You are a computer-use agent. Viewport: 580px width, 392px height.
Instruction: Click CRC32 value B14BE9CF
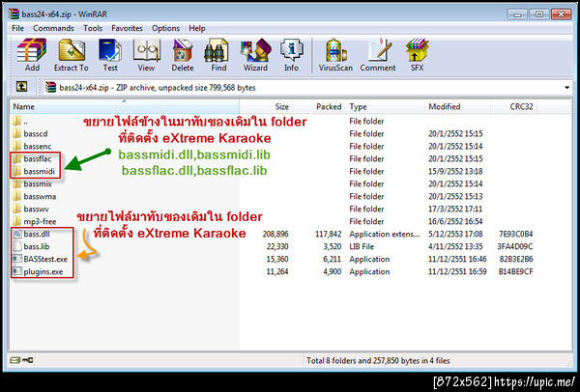pyautogui.click(x=515, y=271)
